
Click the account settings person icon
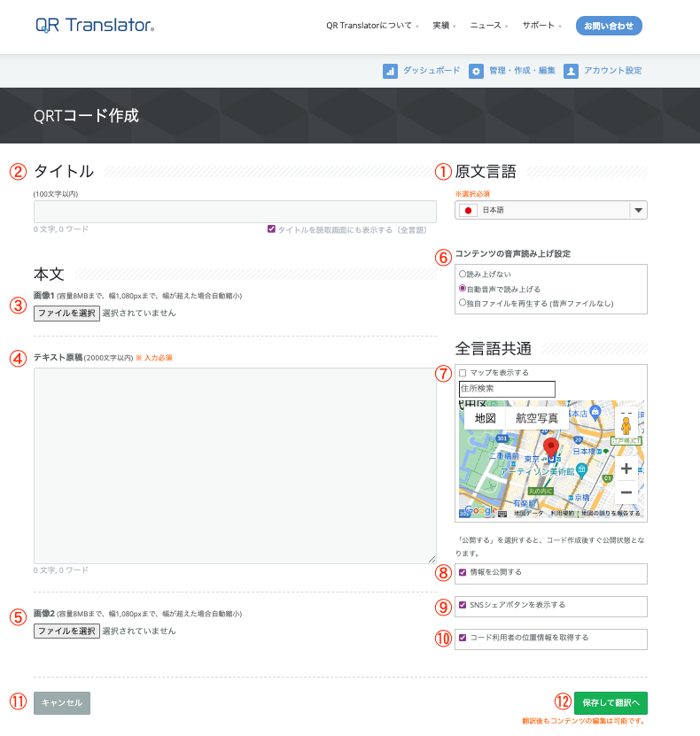pyautogui.click(x=571, y=72)
